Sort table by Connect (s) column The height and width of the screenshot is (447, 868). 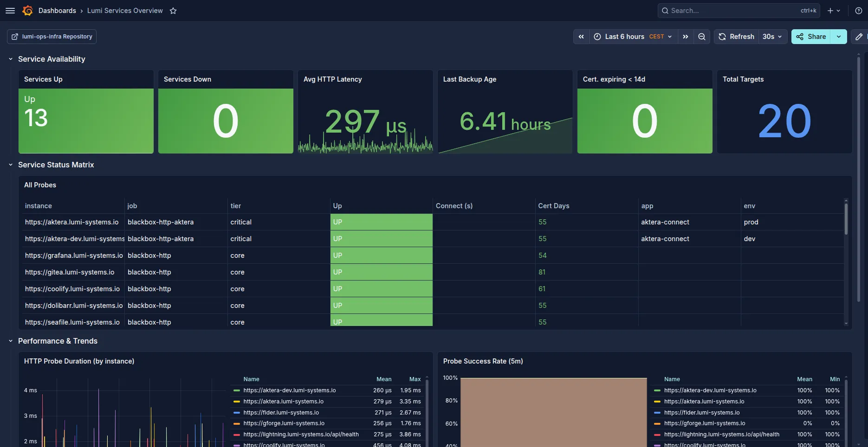[x=454, y=206]
